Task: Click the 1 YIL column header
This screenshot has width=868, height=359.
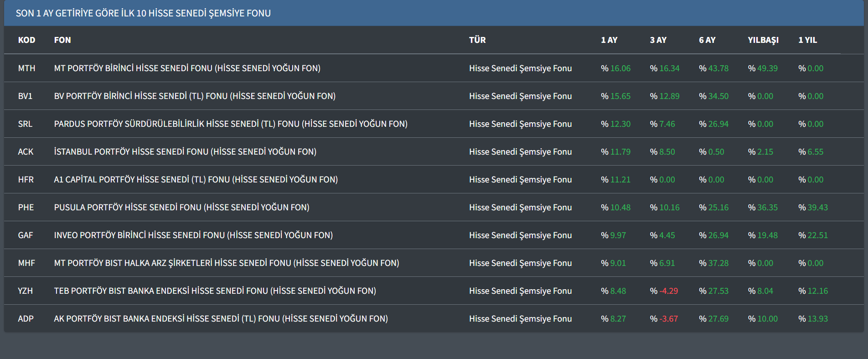Action: pyautogui.click(x=807, y=40)
